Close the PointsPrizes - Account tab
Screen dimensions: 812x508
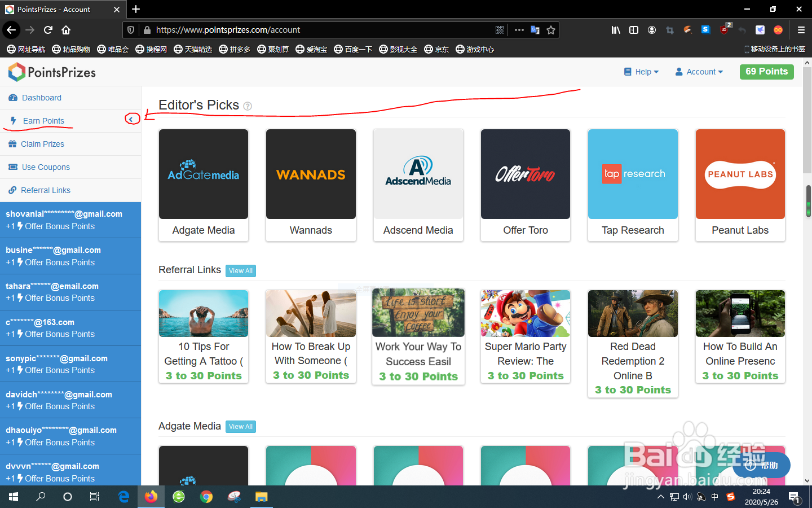pos(117,10)
